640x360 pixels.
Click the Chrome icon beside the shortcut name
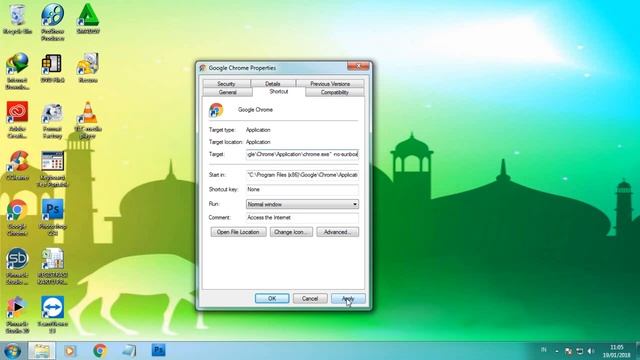click(216, 110)
